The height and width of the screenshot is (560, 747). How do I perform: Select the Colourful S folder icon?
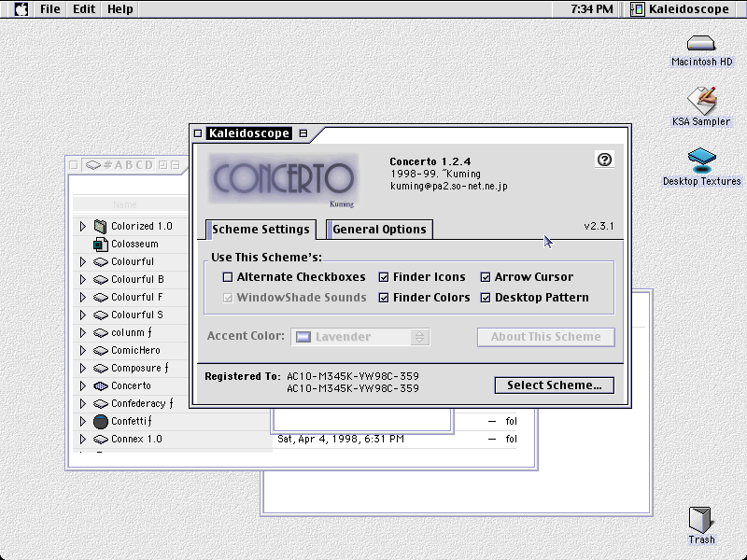[100, 315]
